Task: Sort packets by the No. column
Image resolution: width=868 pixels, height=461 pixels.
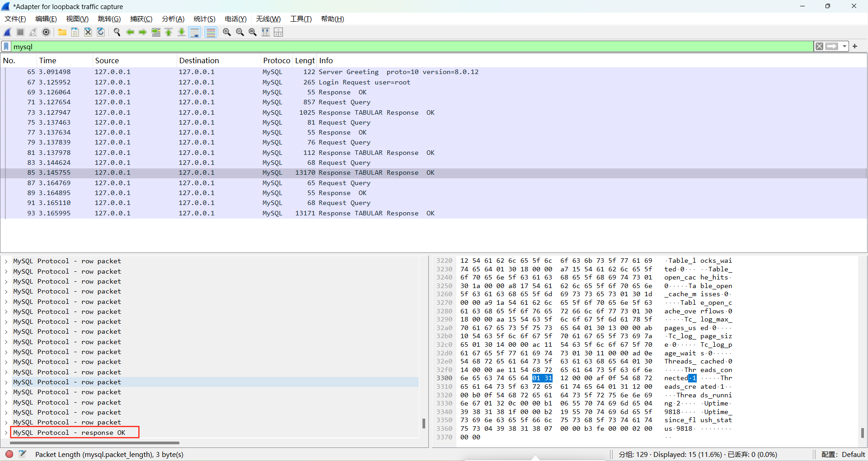Action: pos(19,61)
